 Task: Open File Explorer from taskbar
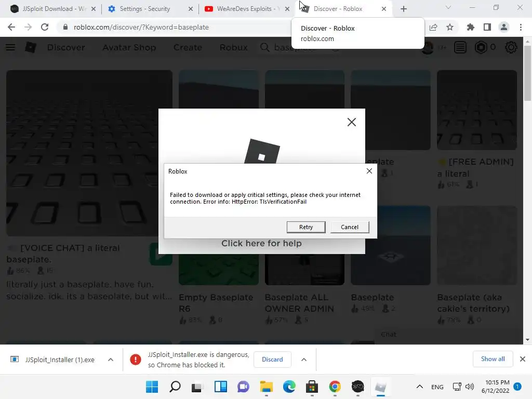[x=267, y=387]
